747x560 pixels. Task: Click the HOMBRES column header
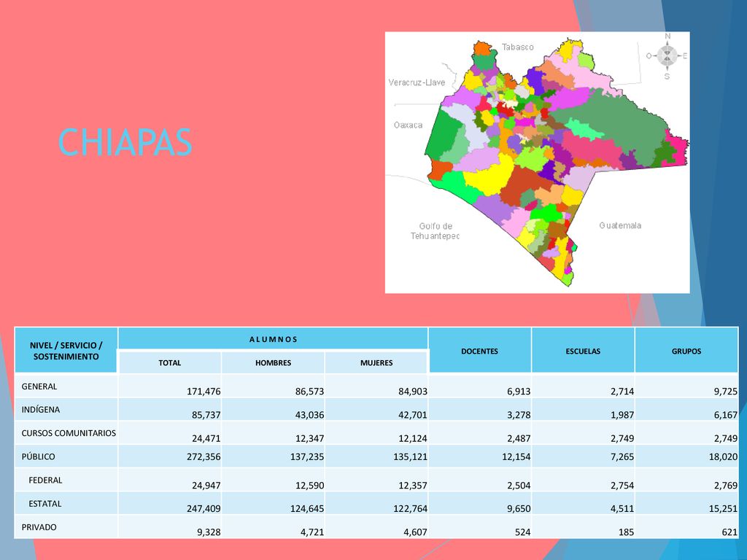[x=273, y=363]
